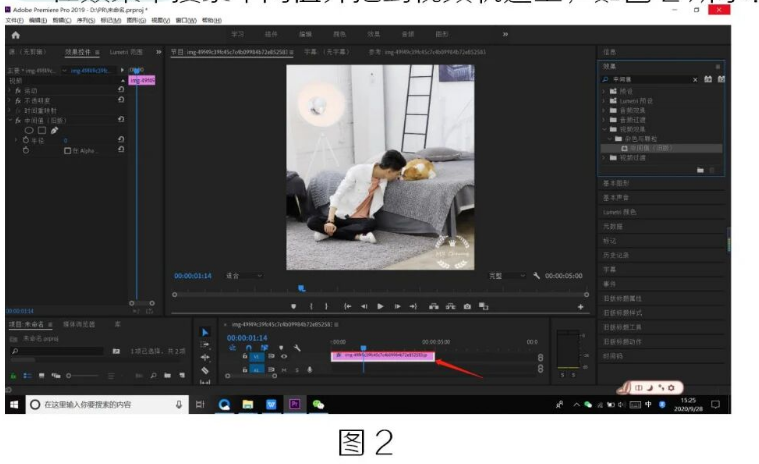Switch to the 媒体浏览器 tab

click(x=79, y=324)
